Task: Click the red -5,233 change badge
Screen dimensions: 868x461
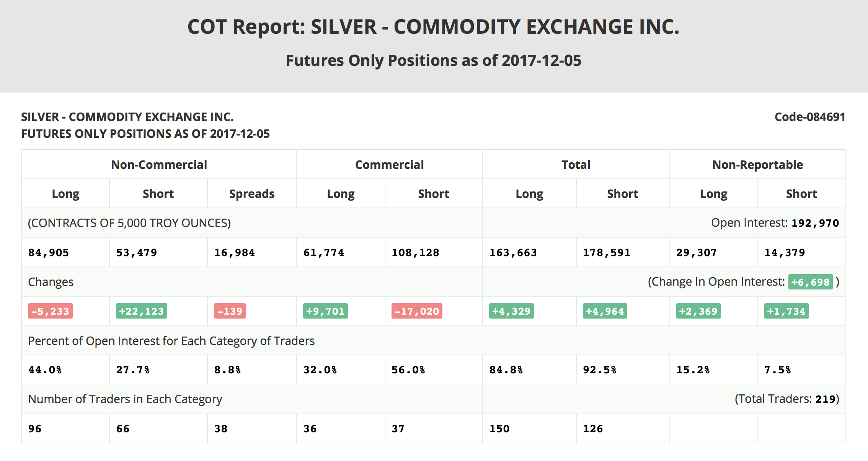Action: point(50,311)
